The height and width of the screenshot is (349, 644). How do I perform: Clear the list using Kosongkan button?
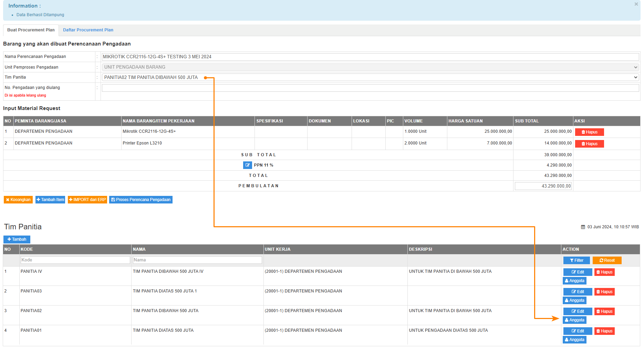tap(18, 200)
